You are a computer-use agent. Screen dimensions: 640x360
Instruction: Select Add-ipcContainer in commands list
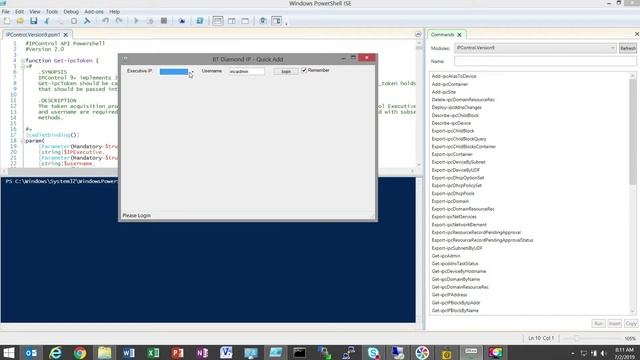tap(450, 84)
